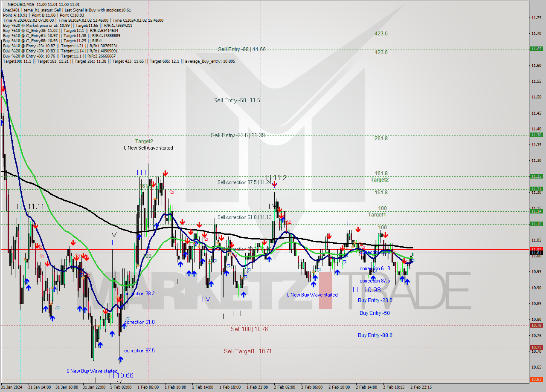The width and height of the screenshot is (546, 392).
Task: Click the 'Sell 100 | 10.78' label
Action: pyautogui.click(x=249, y=329)
